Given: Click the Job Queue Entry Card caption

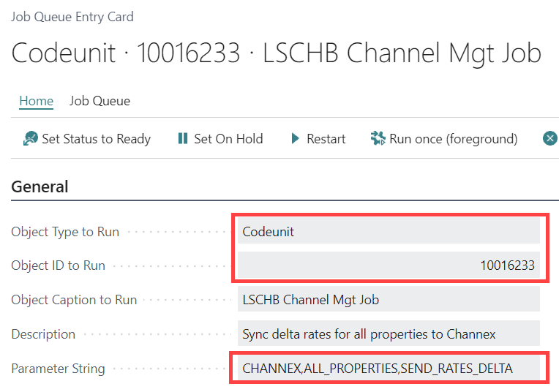Looking at the screenshot, I should [72, 16].
